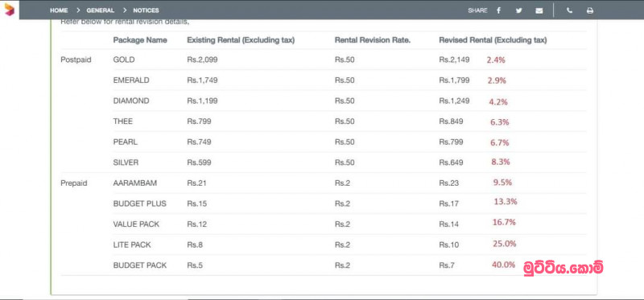Click Existing Rental column header
644x300 pixels.
[x=241, y=40]
